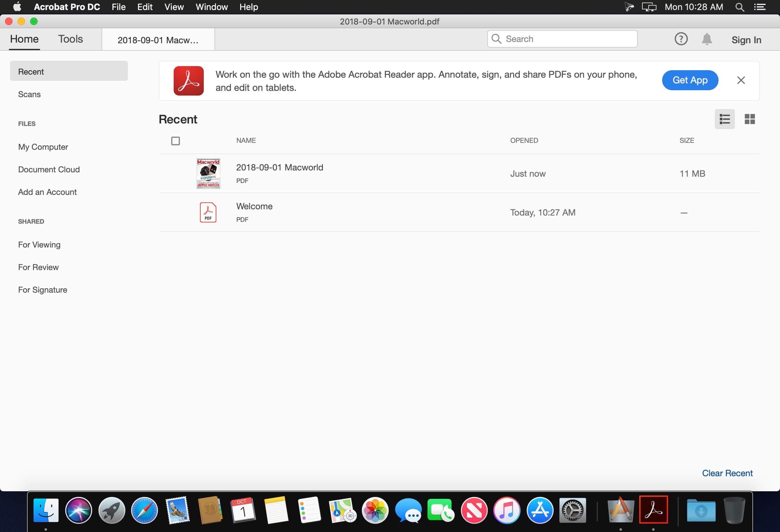Open System Preferences from dock

pyautogui.click(x=572, y=510)
